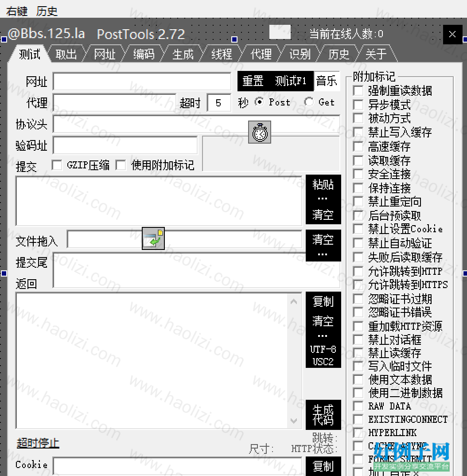Click 清空 beside the return box
467x476 pixels.
click(323, 321)
